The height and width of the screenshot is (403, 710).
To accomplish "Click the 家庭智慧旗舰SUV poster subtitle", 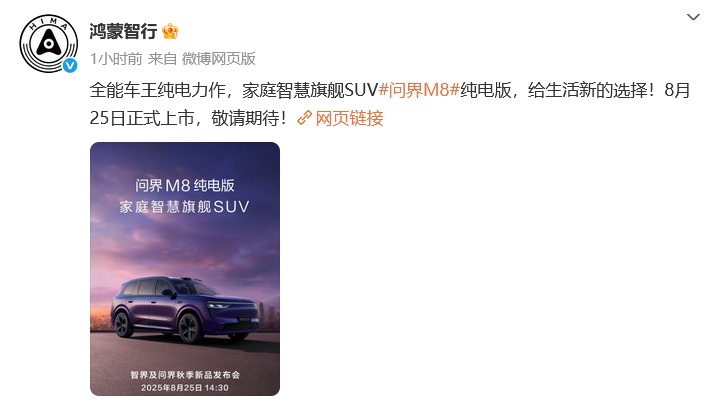I will (185, 207).
